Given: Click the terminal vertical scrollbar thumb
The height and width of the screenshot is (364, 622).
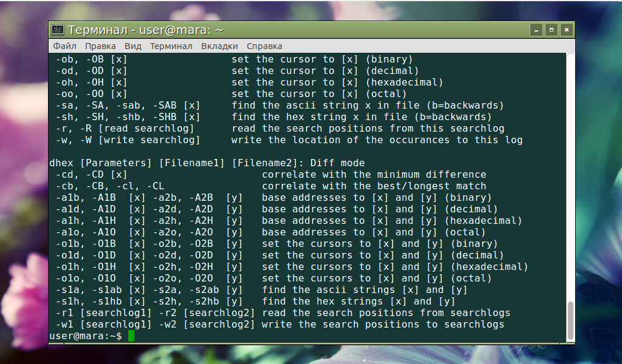Looking at the screenshot, I should coord(570,321).
